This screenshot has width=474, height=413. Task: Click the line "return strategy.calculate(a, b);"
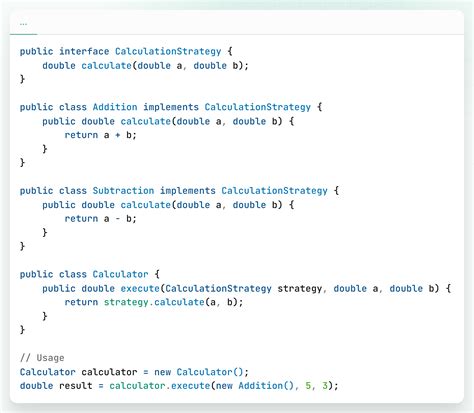(154, 303)
